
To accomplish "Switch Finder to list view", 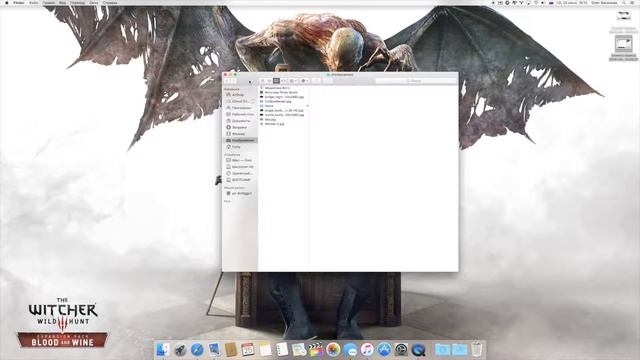I will pos(269,81).
